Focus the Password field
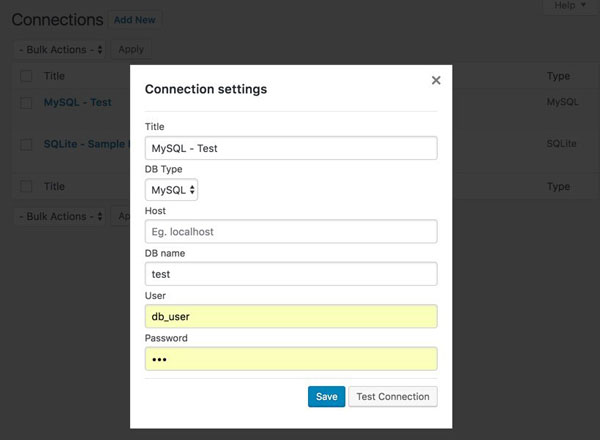The width and height of the screenshot is (600, 440). [291, 359]
